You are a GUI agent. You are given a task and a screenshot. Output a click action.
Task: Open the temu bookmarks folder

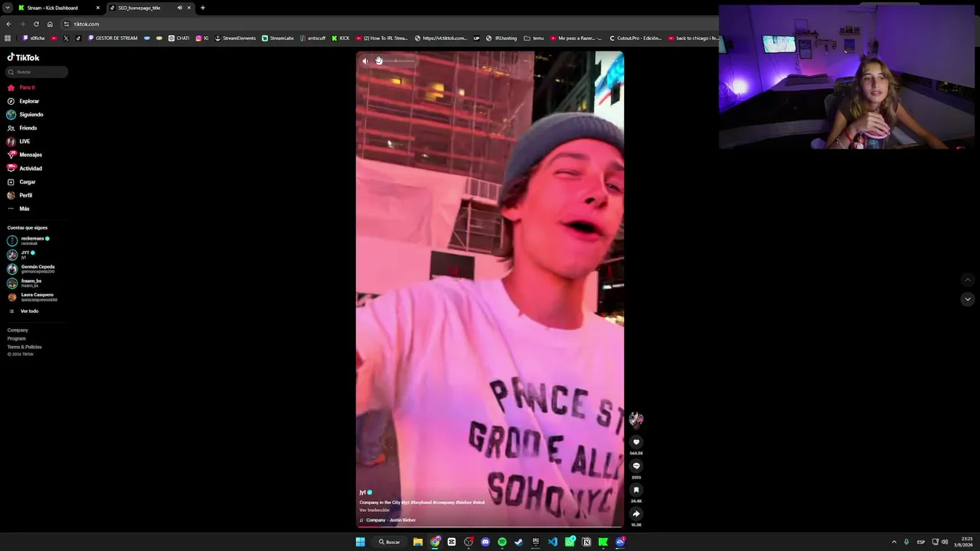534,38
